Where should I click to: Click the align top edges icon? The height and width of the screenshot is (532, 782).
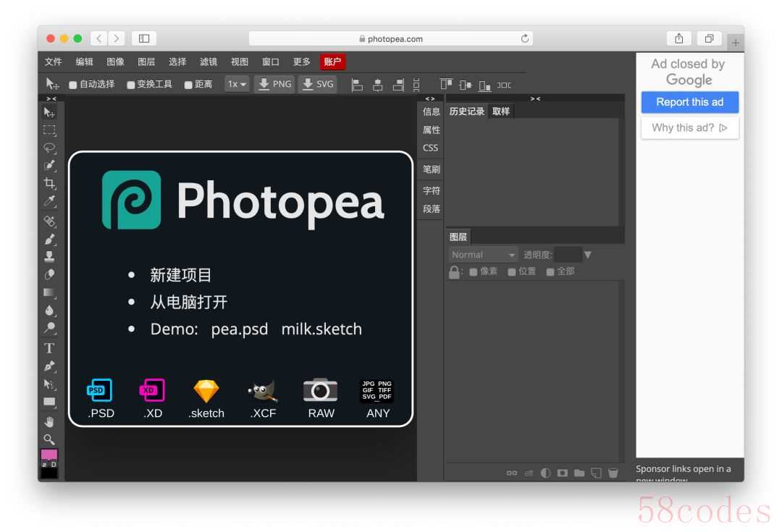click(x=445, y=85)
